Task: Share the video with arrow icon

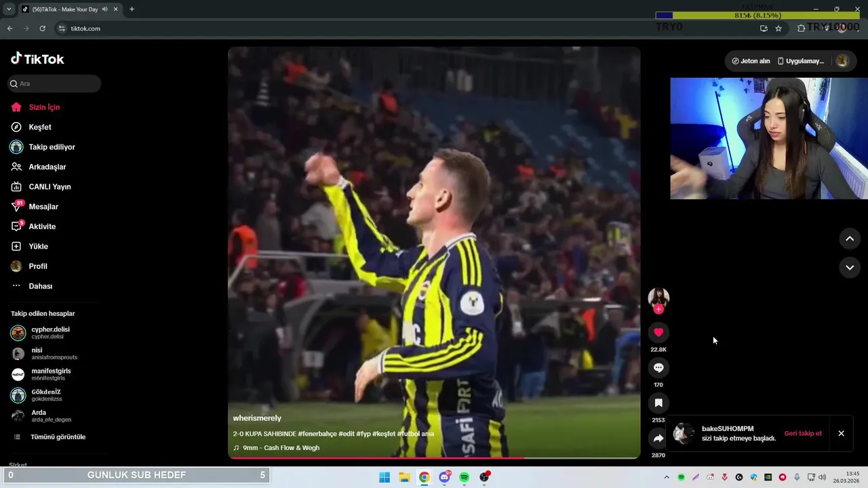Action: (658, 438)
